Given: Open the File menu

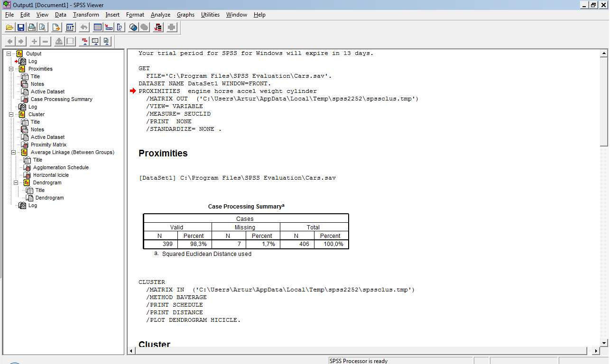Looking at the screenshot, I should pyautogui.click(x=9, y=15).
